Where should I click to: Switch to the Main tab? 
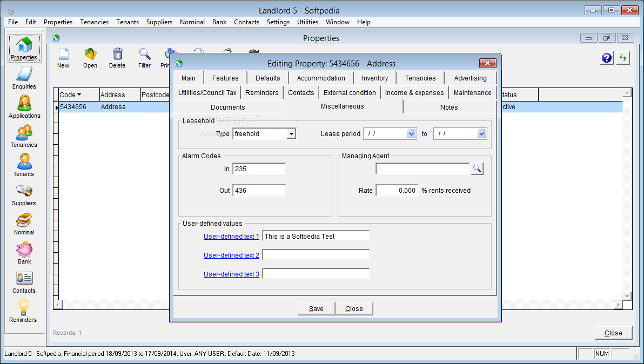click(x=189, y=78)
